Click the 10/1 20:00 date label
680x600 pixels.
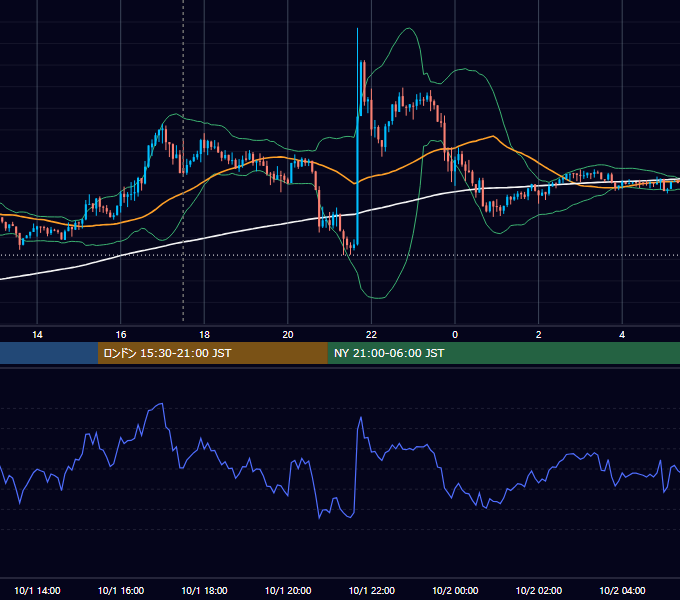click(288, 590)
